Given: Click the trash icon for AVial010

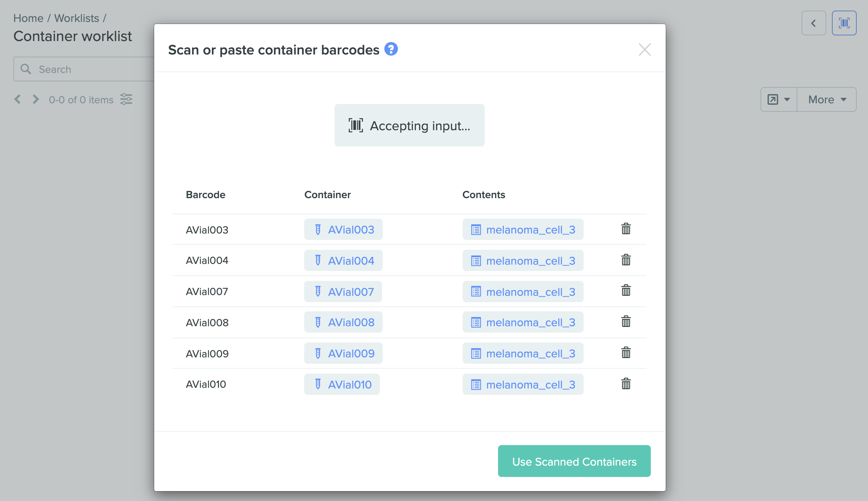Looking at the screenshot, I should coord(626,384).
